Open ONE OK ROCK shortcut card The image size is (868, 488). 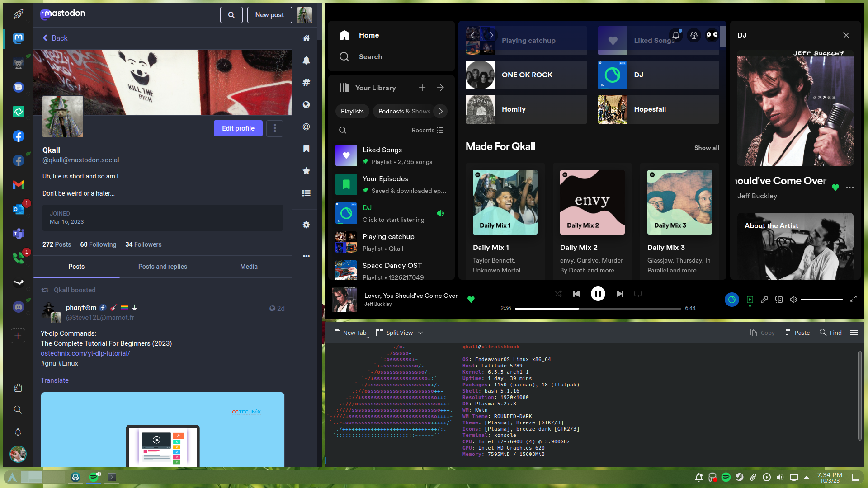(x=526, y=75)
